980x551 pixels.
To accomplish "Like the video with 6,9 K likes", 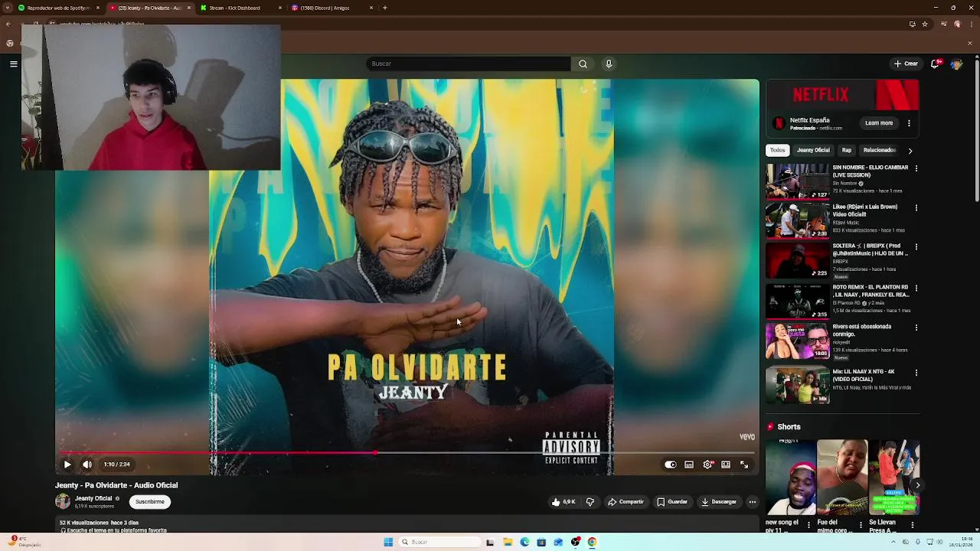I will [x=563, y=502].
